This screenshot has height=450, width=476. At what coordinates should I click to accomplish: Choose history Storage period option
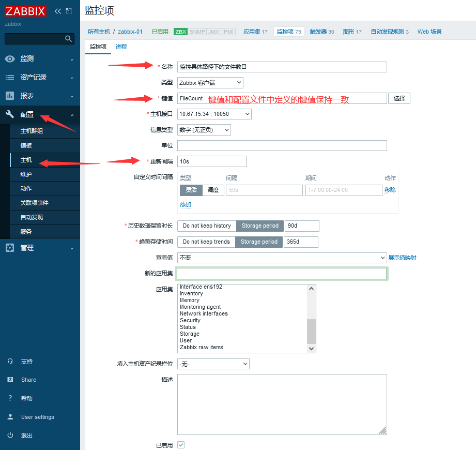(260, 226)
